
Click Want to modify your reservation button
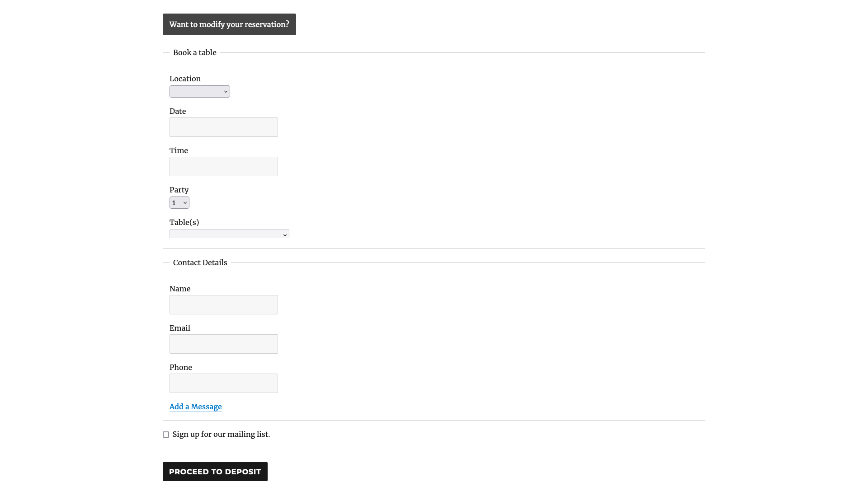[229, 24]
